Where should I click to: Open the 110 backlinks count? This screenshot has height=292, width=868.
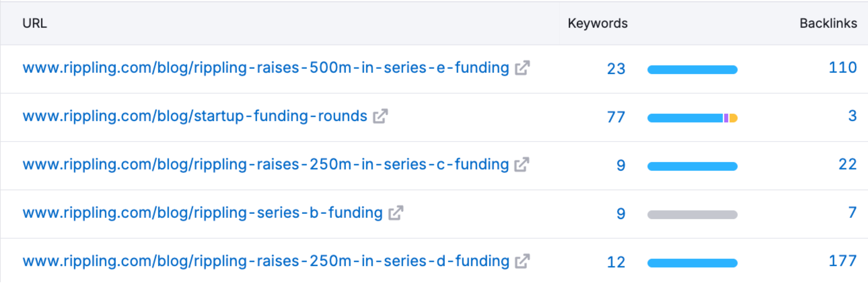pos(843,68)
